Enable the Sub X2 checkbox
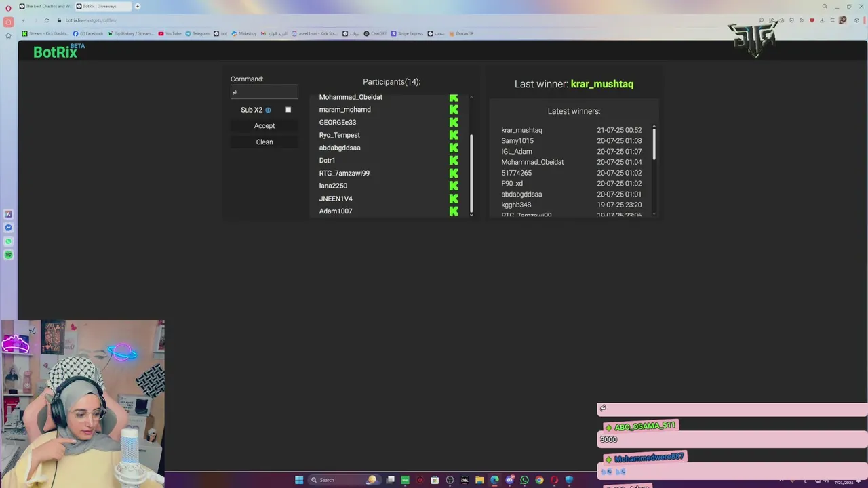This screenshot has width=868, height=488. [288, 110]
